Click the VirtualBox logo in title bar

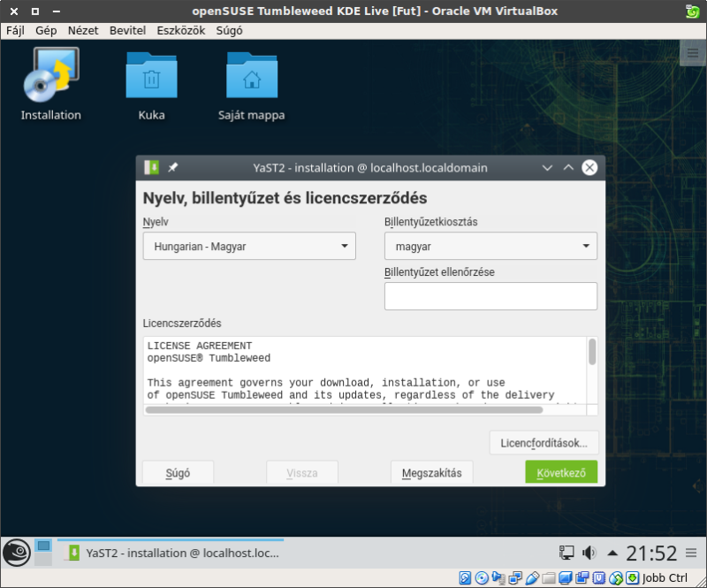tap(692, 11)
